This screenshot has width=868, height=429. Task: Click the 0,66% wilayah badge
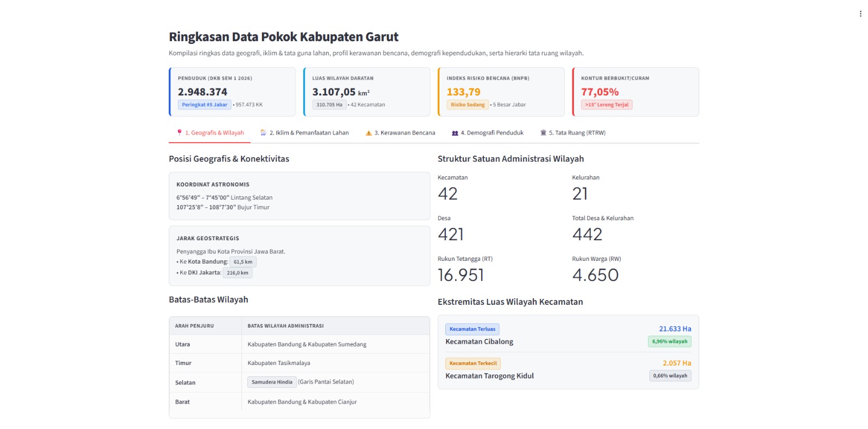coord(670,376)
